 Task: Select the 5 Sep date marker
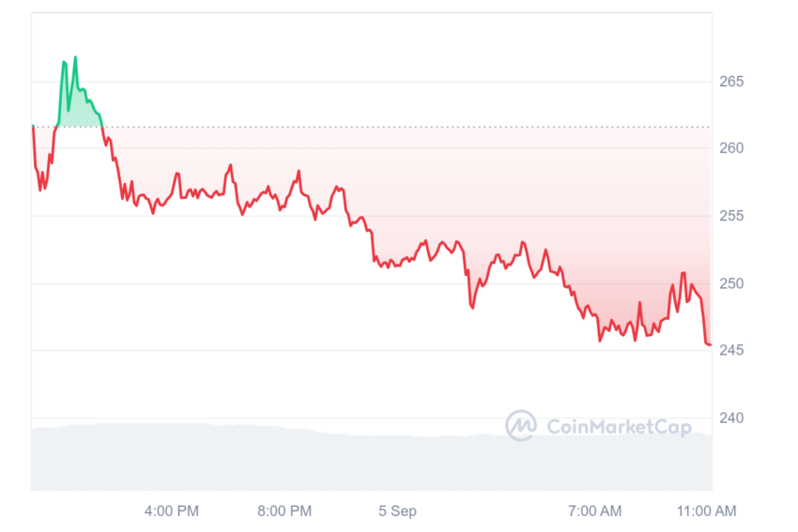pyautogui.click(x=397, y=510)
